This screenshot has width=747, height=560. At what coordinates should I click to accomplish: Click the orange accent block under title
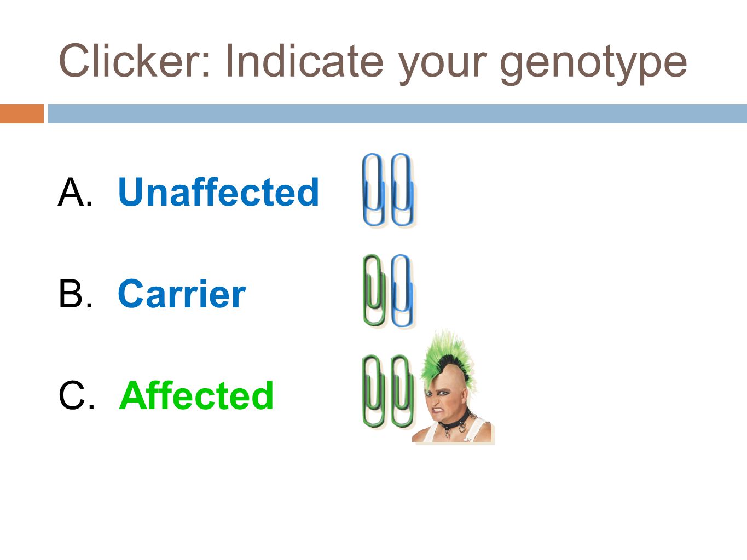pos(22,113)
